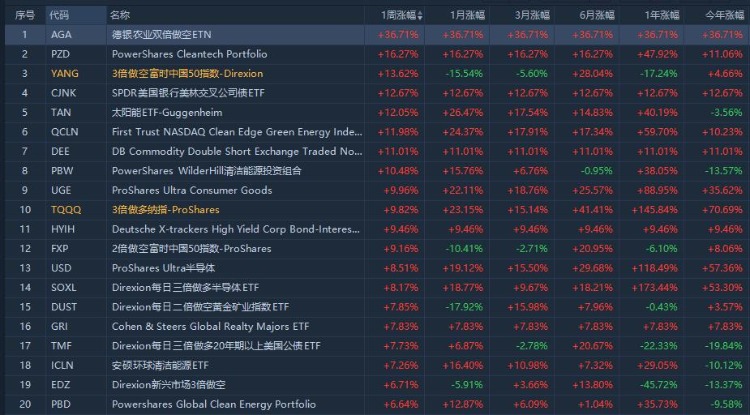Screen dimensions: 750x415
Task: Select the highlighted ticker TQQQ
Action: (x=66, y=209)
